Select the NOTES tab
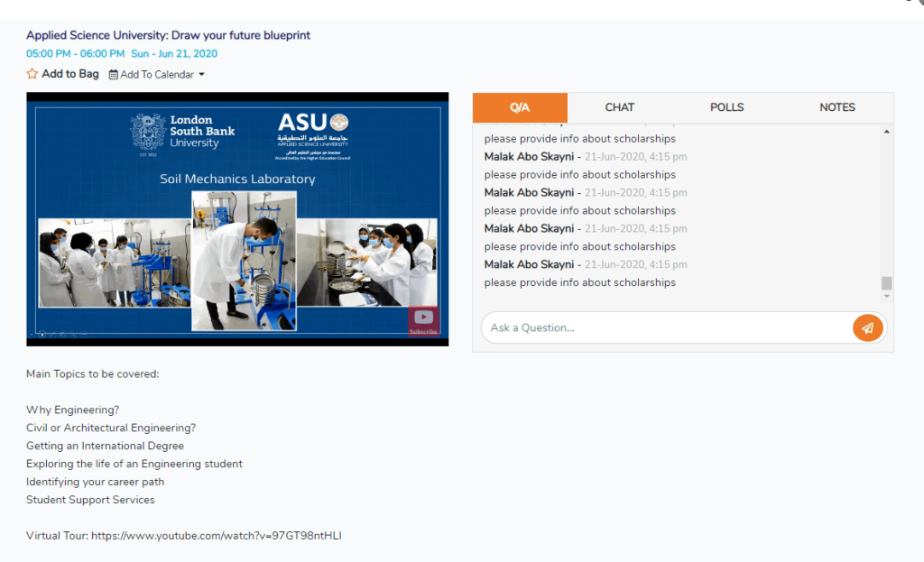This screenshot has width=924, height=562. coord(836,107)
